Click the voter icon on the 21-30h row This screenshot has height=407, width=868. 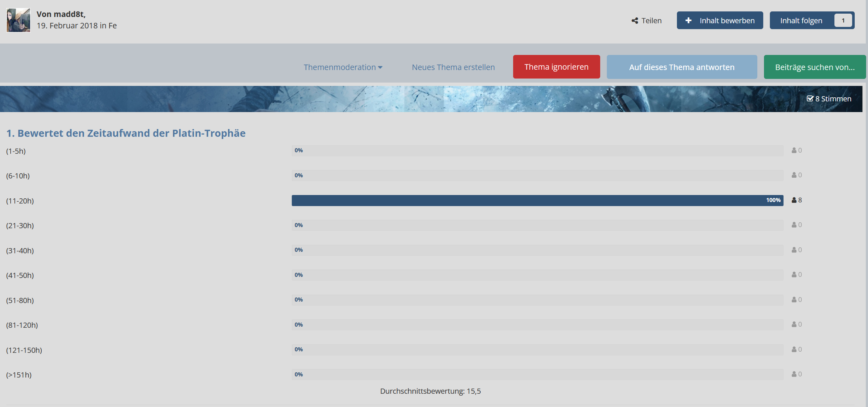coord(794,225)
